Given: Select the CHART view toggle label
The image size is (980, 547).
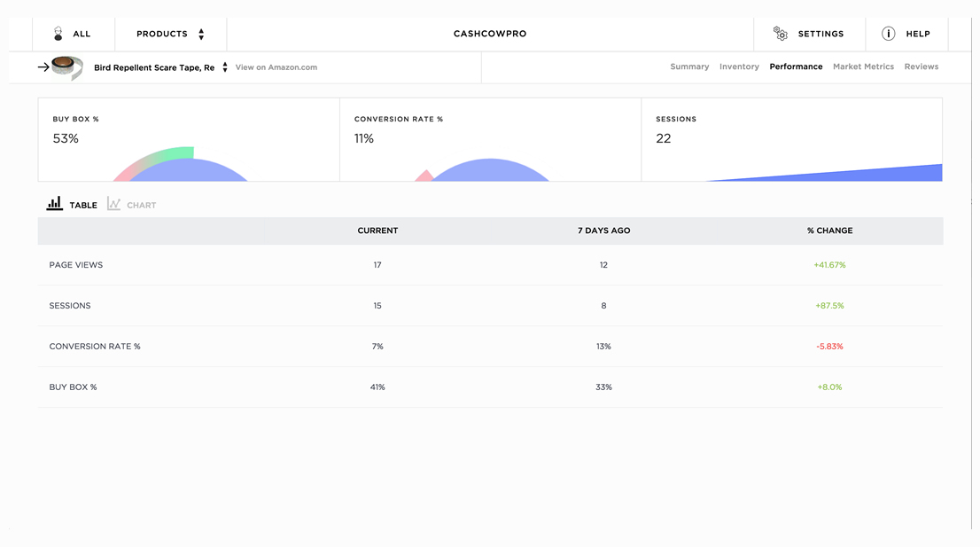Looking at the screenshot, I should click(x=141, y=205).
